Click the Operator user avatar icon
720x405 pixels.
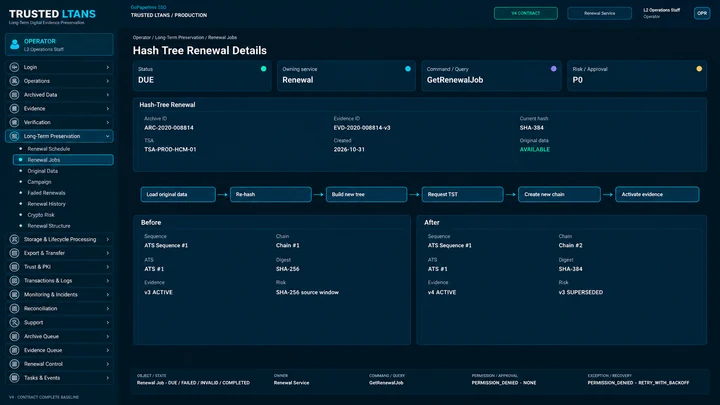(15, 45)
